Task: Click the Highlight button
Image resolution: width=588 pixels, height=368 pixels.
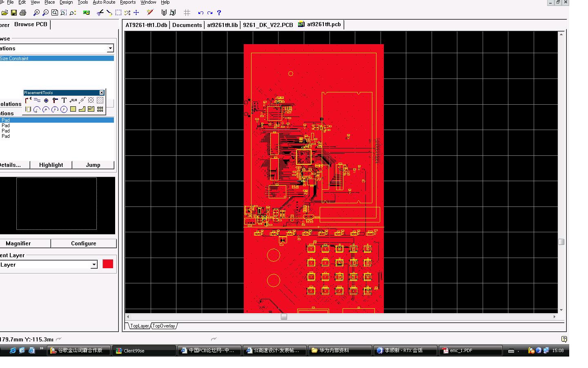Action: point(51,165)
